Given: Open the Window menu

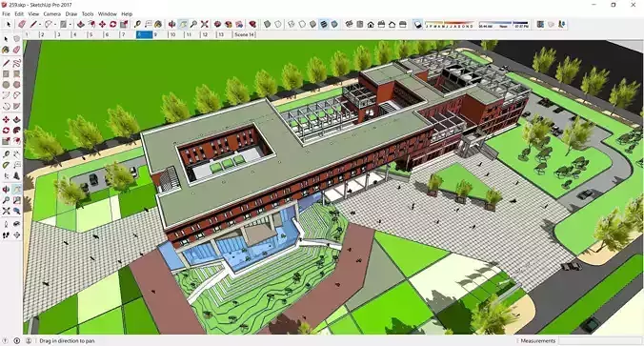Looking at the screenshot, I should click(108, 14).
